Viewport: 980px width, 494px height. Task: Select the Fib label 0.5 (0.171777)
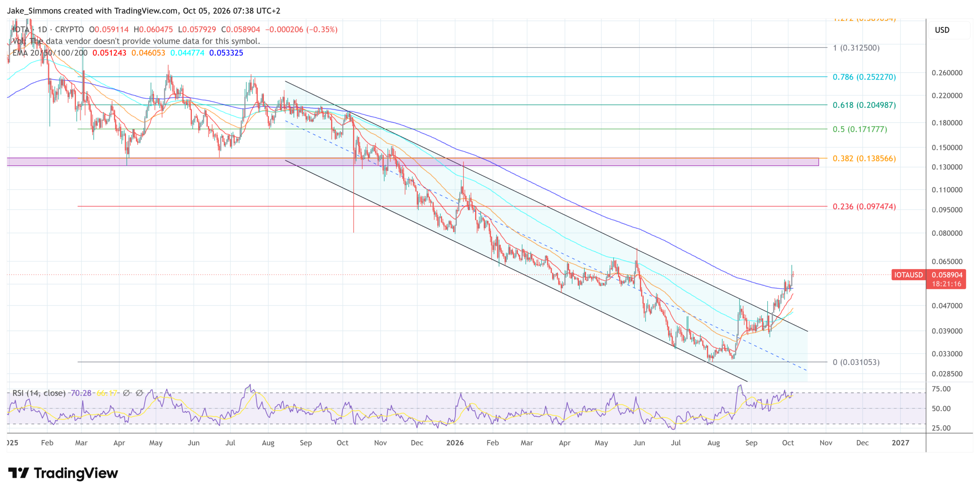tap(860, 129)
